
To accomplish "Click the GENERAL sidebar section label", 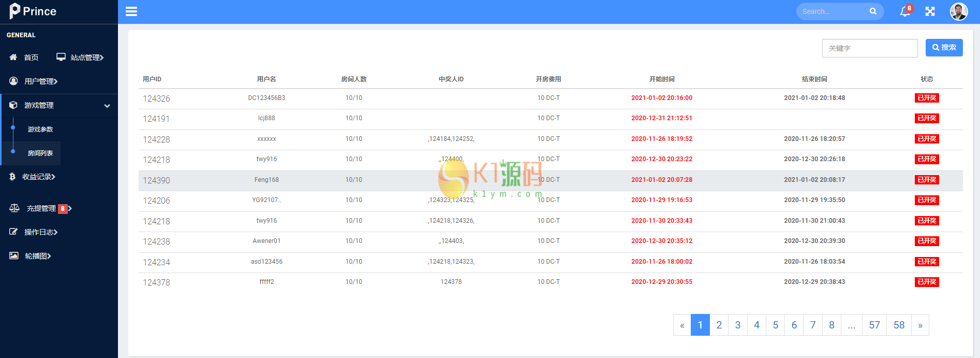I will [21, 35].
